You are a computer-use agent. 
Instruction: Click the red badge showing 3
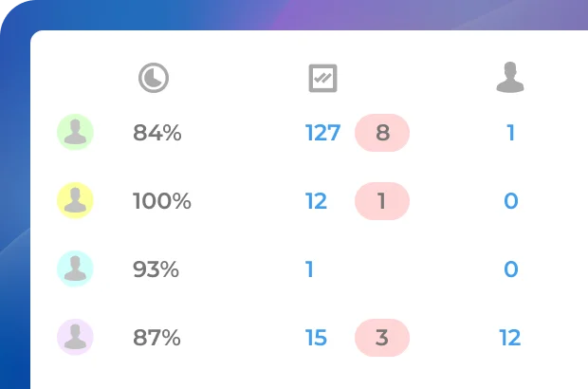pos(382,338)
